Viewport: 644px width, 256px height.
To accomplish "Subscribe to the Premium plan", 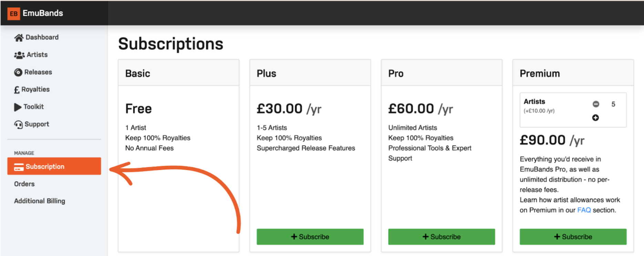I will (x=573, y=237).
